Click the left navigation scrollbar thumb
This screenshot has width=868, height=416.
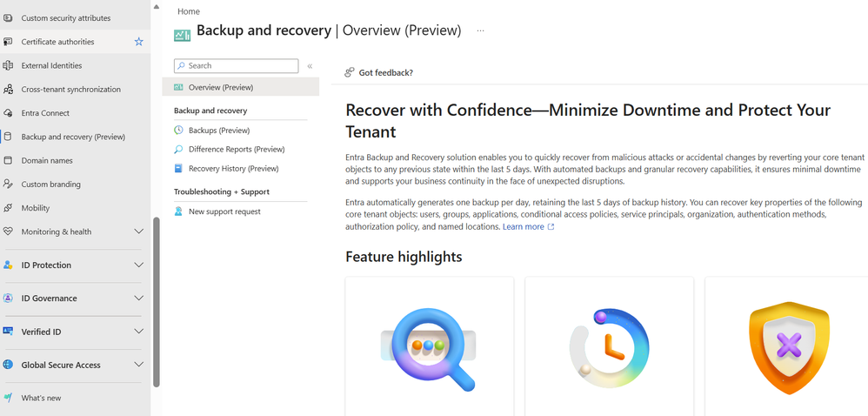(x=156, y=302)
